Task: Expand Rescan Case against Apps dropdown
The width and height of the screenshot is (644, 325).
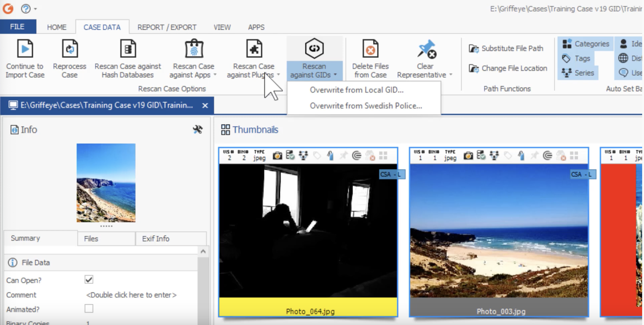Action: 215,75
